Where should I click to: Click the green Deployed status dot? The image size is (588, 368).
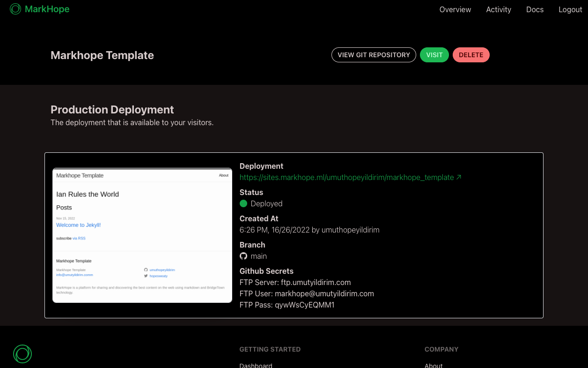243,203
